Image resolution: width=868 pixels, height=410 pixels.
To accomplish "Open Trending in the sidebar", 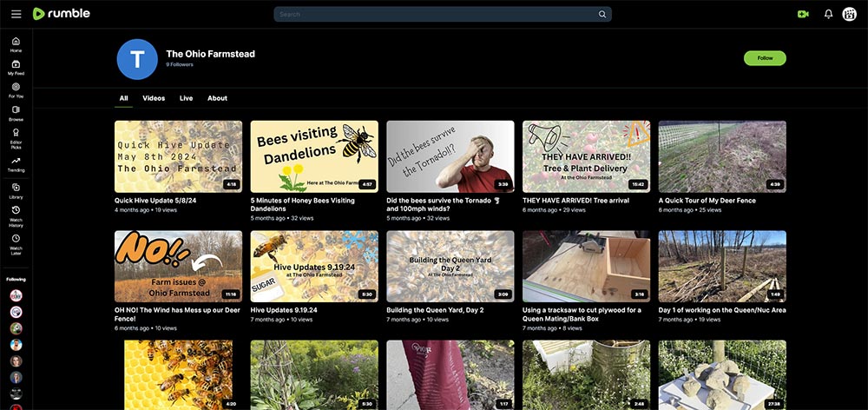I will tap(16, 165).
